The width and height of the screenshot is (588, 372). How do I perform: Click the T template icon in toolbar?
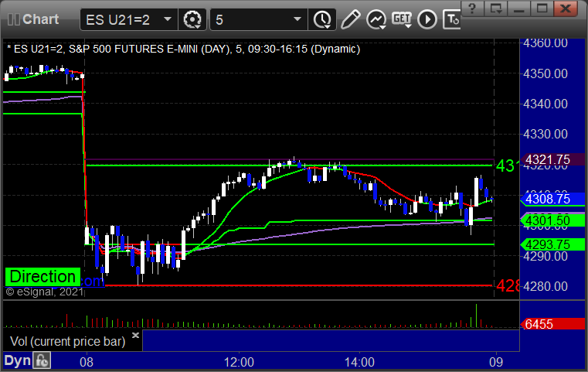[x=451, y=19]
